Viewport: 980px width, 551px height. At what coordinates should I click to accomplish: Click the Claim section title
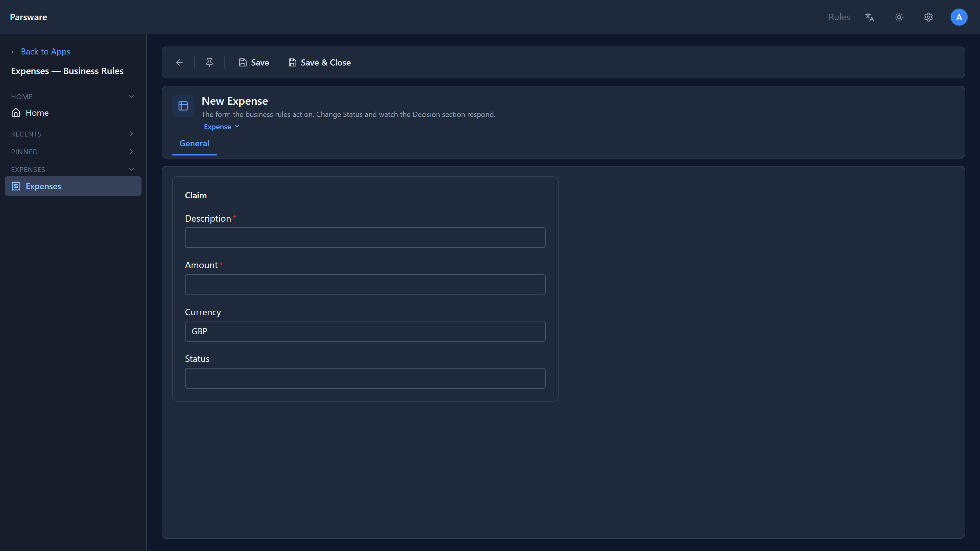pyautogui.click(x=196, y=196)
